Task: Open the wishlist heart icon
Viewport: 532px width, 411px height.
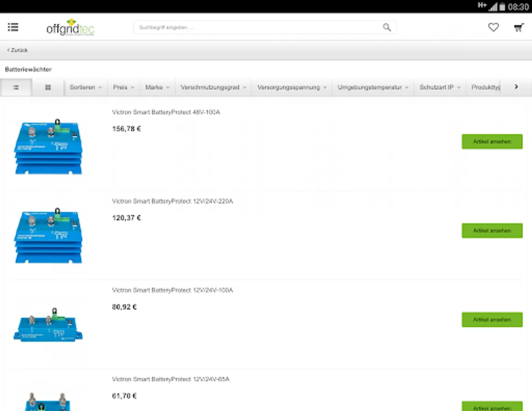Action: 493,27
